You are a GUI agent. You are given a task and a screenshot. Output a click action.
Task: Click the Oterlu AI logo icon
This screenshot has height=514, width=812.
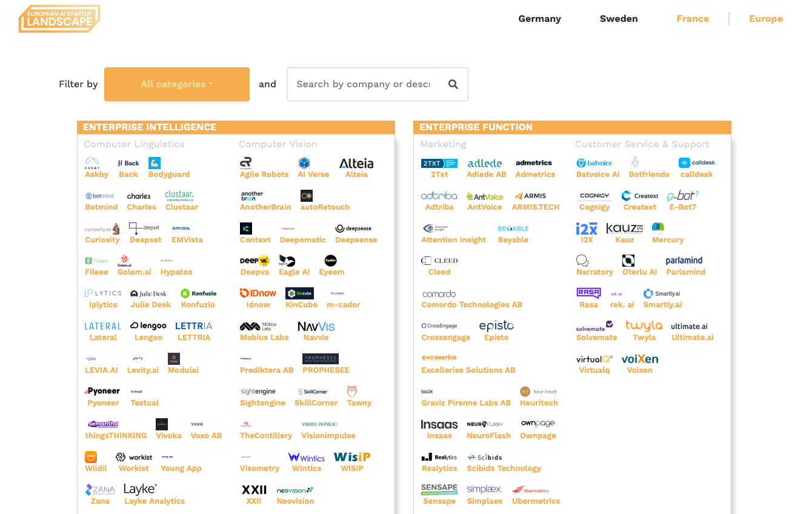628,261
